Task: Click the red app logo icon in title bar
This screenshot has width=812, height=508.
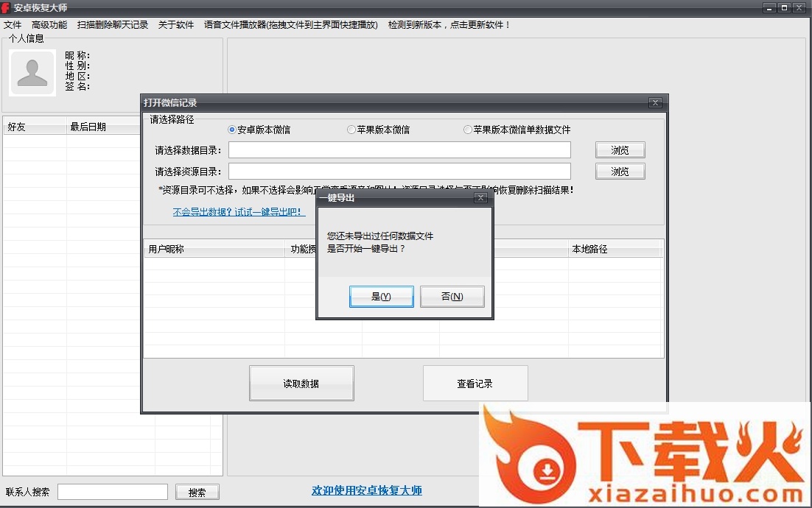Action: coord(6,7)
